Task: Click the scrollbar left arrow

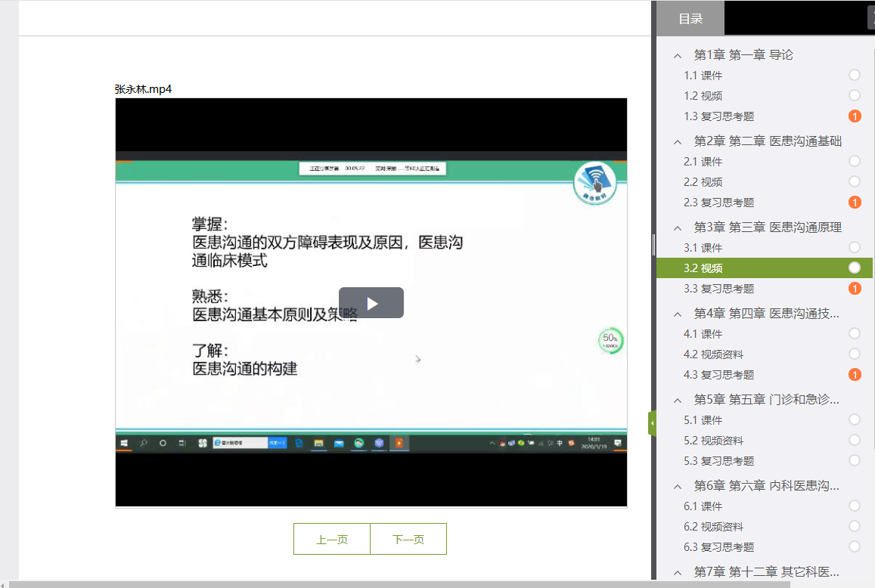Action: tap(3, 585)
